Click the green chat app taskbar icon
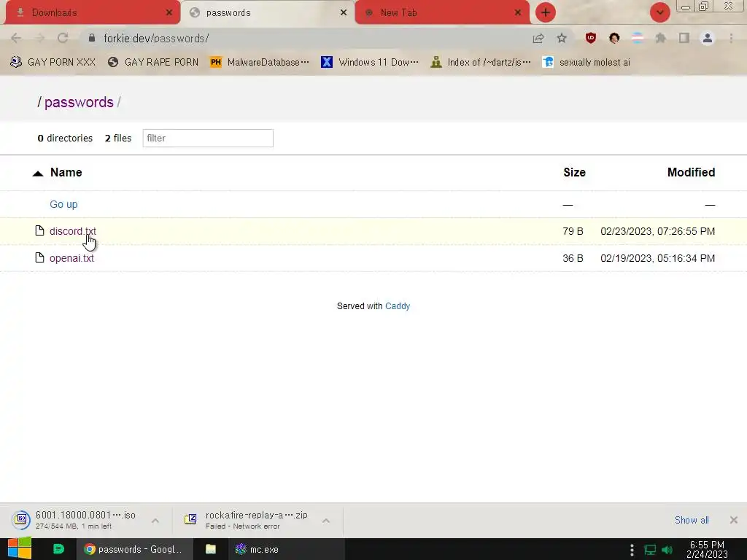Viewport: 747px width, 560px height. pyautogui.click(x=58, y=549)
